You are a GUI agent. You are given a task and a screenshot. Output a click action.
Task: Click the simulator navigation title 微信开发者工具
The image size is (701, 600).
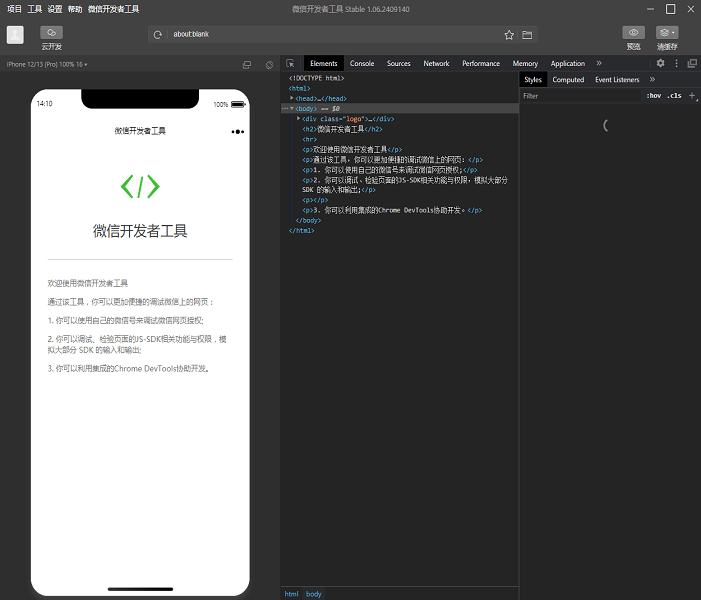point(140,131)
